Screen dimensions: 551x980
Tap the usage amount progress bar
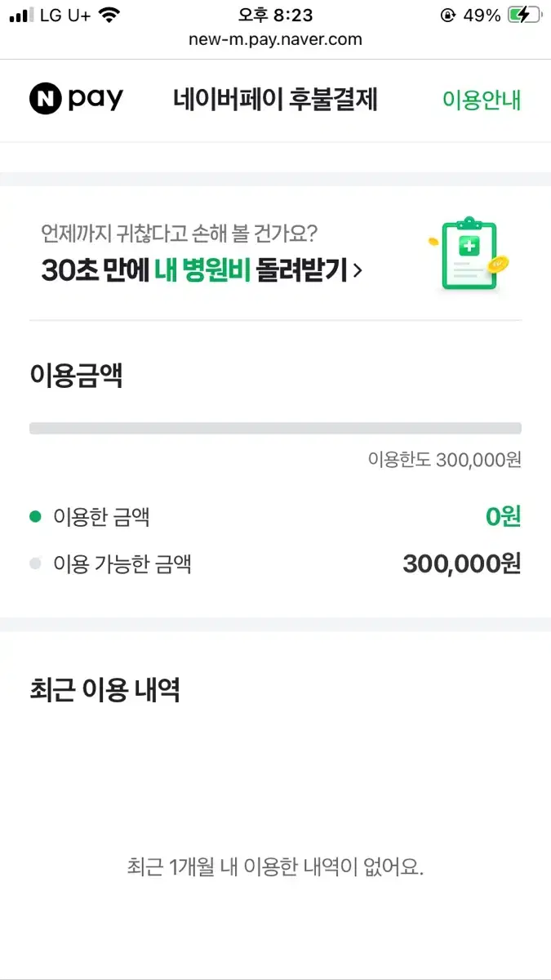click(x=275, y=428)
